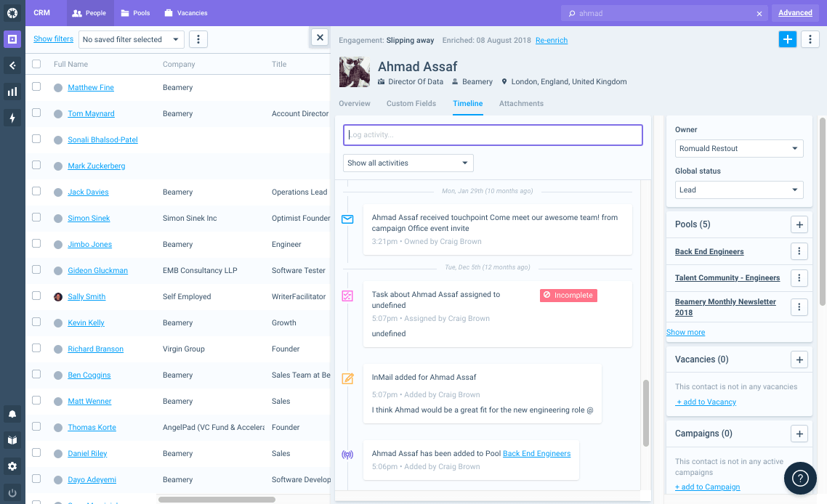Open the Owner dropdown showing Romuald Restout

[739, 148]
